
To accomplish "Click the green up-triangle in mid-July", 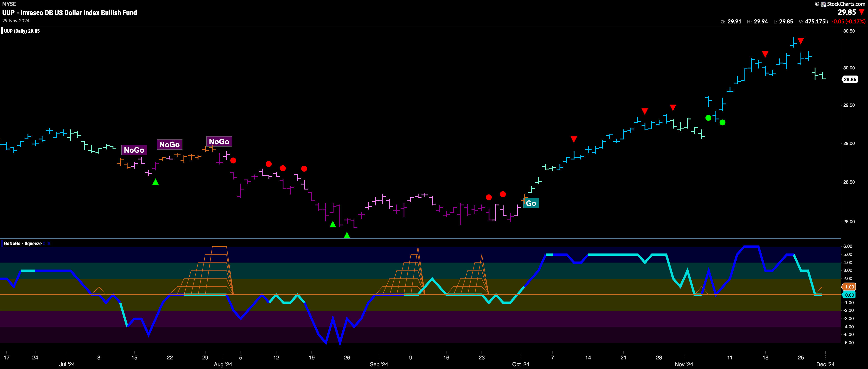I will tap(155, 182).
